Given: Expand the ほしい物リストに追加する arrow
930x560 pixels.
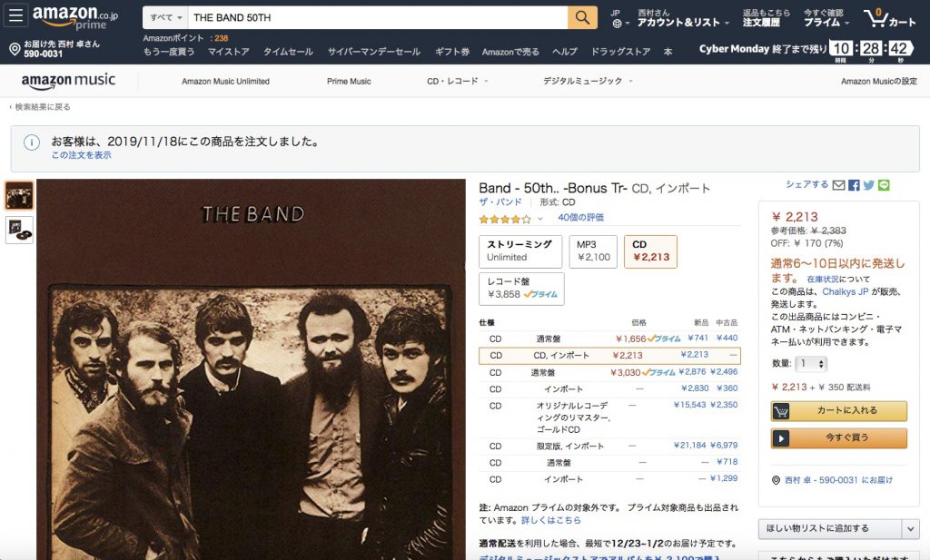Looking at the screenshot, I should click(910, 528).
